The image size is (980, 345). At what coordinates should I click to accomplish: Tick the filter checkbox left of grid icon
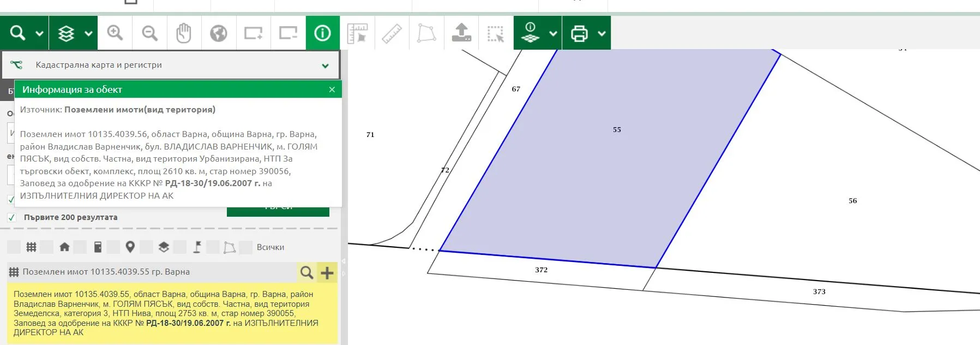point(14,247)
